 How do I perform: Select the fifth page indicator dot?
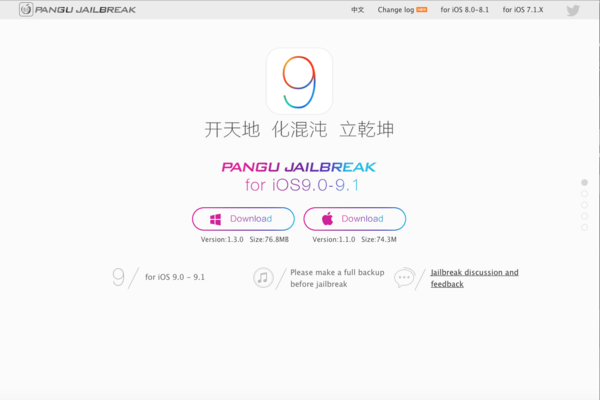coord(584,227)
